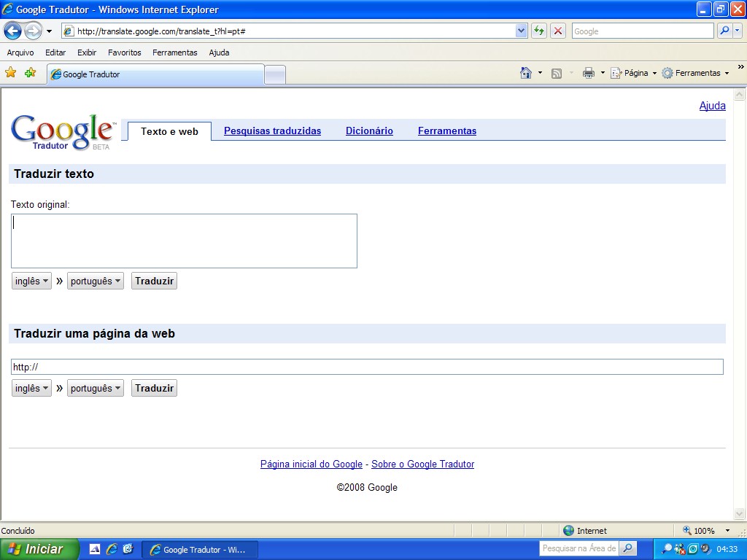Open the Ferramentas toolbar dropdown
This screenshot has width=747, height=560.
(695, 73)
